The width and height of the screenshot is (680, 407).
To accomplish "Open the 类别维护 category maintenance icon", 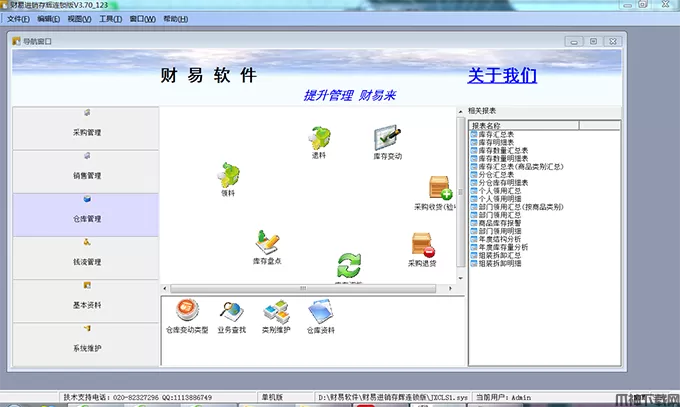I will [x=276, y=316].
